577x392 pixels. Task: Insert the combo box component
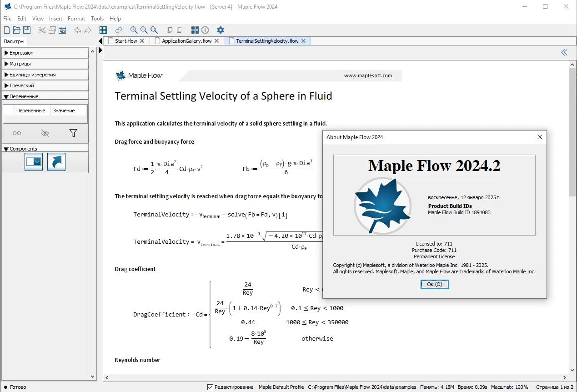(34, 162)
